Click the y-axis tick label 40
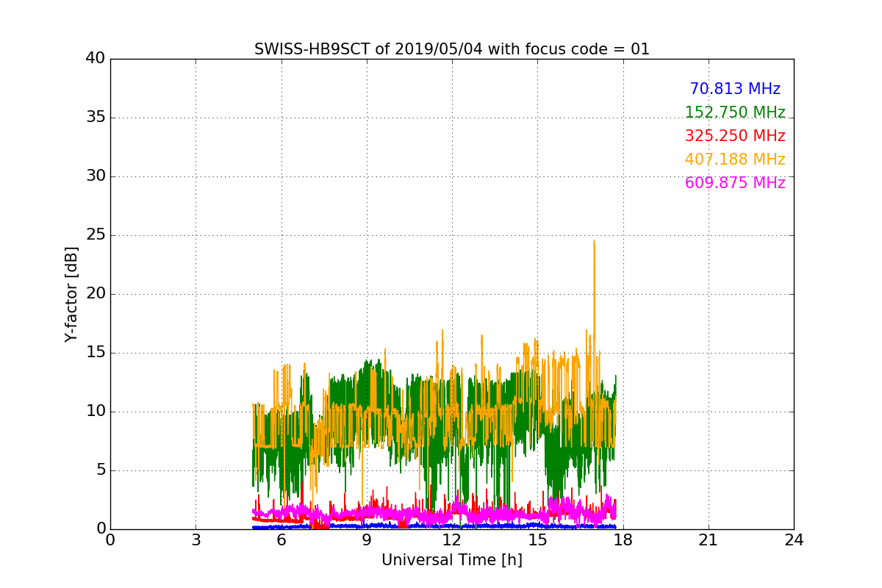The width and height of the screenshot is (882, 588). (96, 59)
